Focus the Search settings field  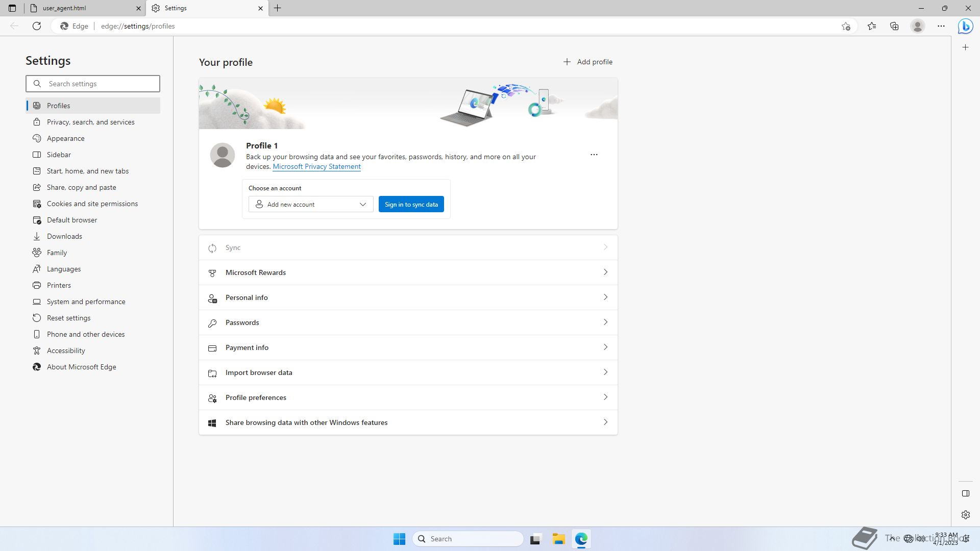93,84
